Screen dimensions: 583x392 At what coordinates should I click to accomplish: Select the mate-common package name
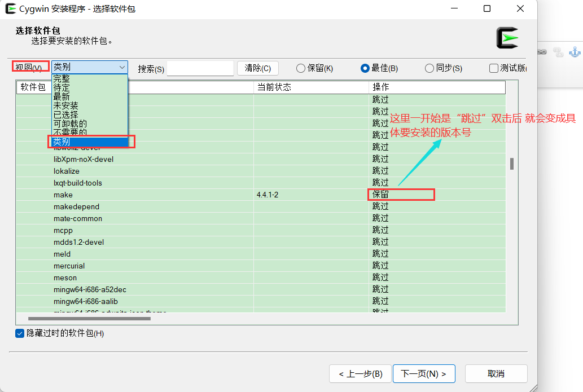tap(78, 219)
